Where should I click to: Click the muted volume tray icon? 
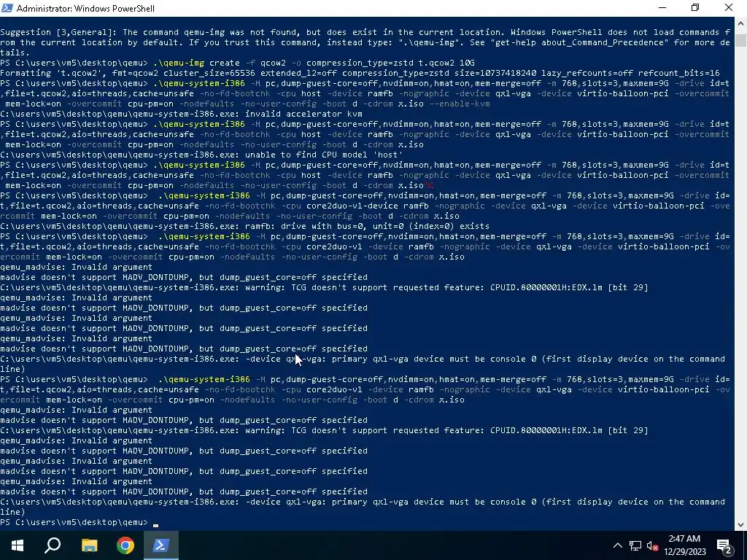[x=652, y=545]
